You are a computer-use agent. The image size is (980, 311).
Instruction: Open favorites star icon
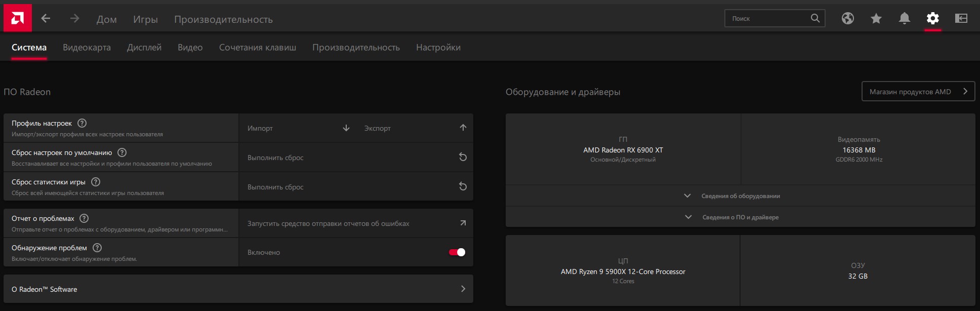[876, 19]
